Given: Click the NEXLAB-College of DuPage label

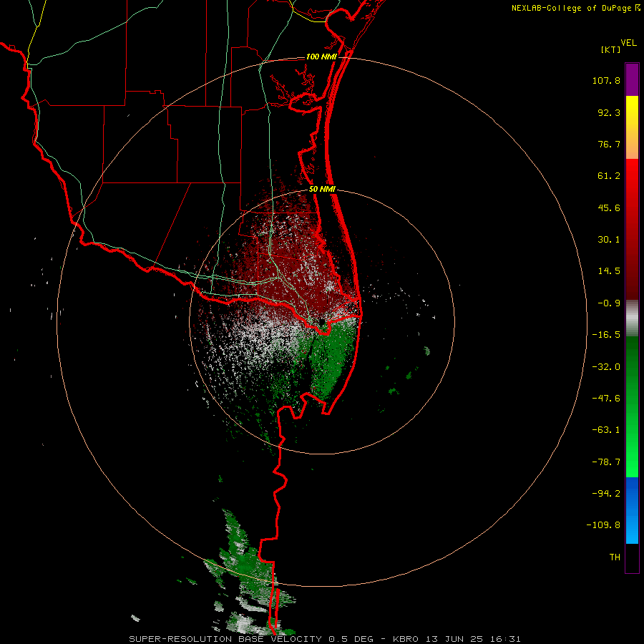Looking at the screenshot, I should [571, 8].
